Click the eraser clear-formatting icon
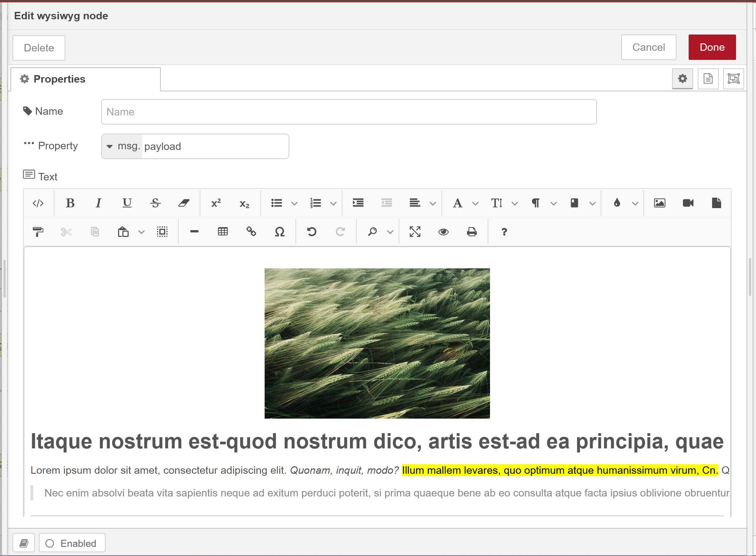 point(184,203)
